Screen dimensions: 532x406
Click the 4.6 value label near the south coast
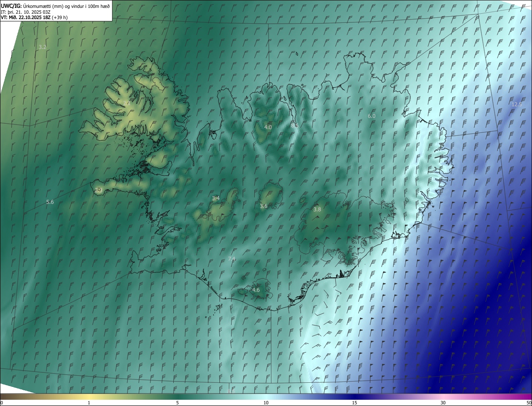click(256, 290)
